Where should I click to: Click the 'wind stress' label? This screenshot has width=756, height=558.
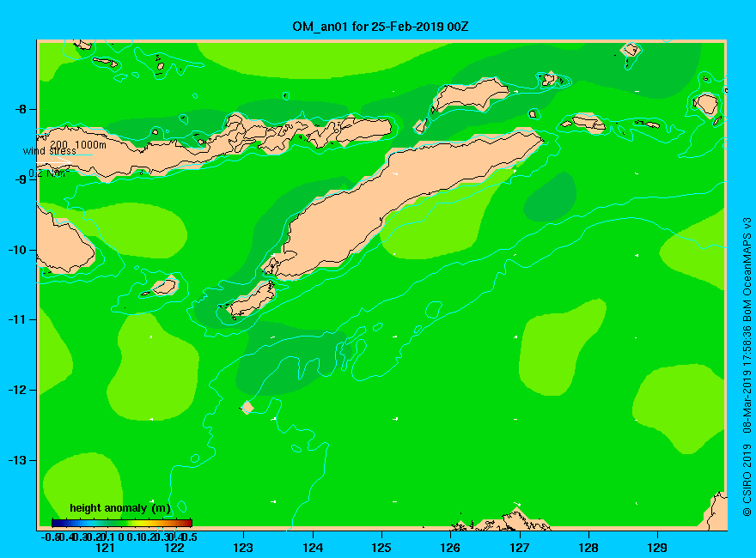point(49,151)
